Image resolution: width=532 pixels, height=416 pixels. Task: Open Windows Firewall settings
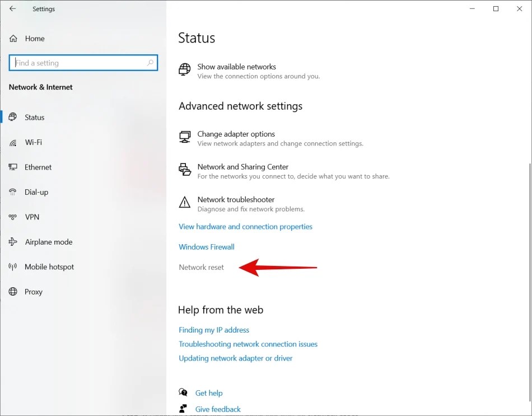[x=207, y=246]
